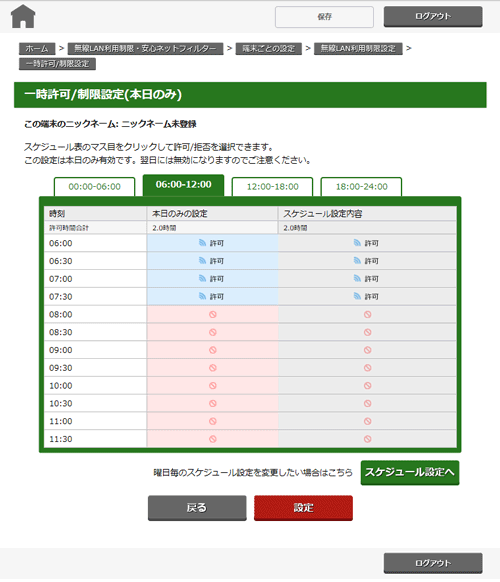The image size is (500, 582).
Task: Toggle today's 08:30 blocked cell
Action: [212, 332]
